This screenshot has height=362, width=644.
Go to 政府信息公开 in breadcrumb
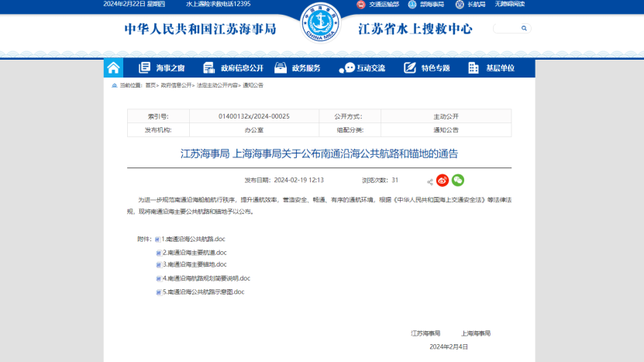pos(176,85)
